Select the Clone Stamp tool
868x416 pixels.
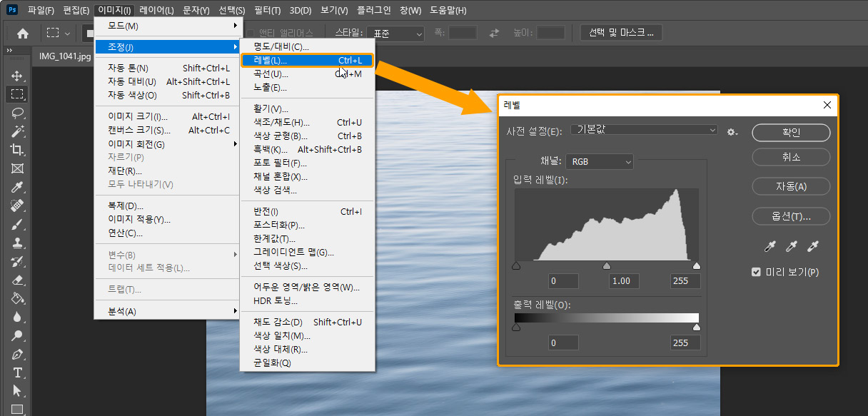(x=17, y=243)
